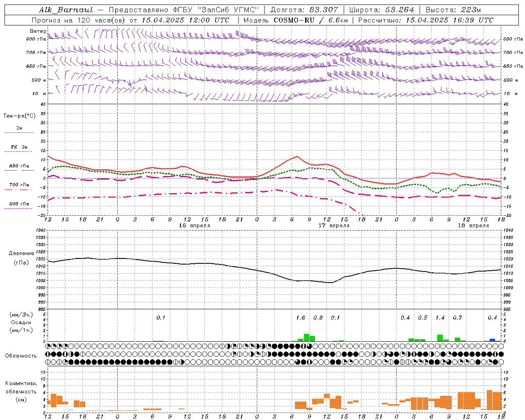
Task: Select forecast start 15.04.2025 12:00 UTC
Action: (x=186, y=20)
